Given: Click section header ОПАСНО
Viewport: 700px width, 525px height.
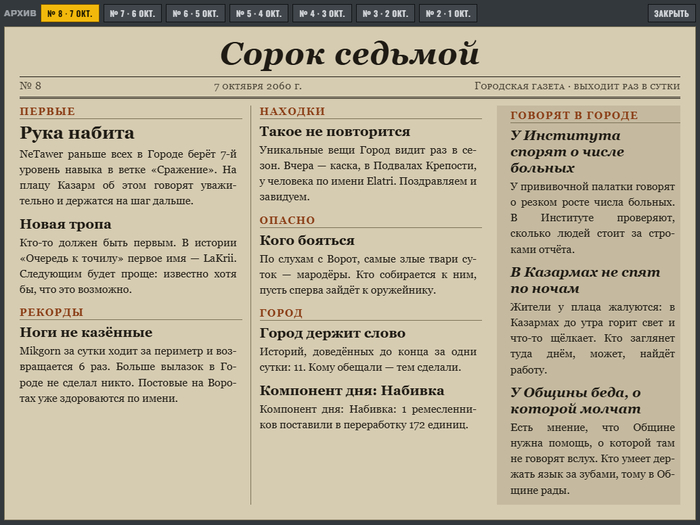Looking at the screenshot, I should click(288, 220).
